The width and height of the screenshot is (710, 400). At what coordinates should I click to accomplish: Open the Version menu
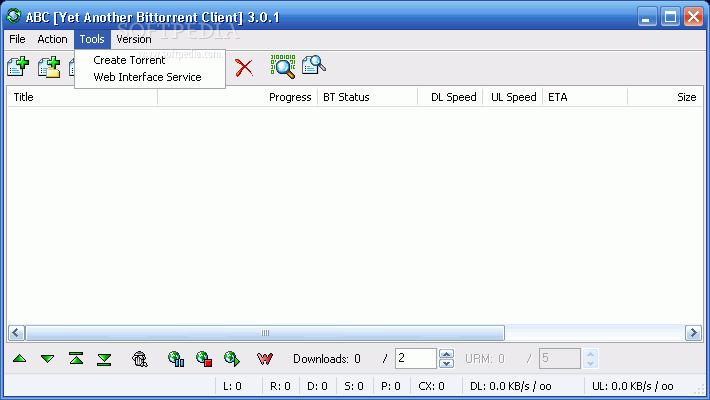[134, 39]
